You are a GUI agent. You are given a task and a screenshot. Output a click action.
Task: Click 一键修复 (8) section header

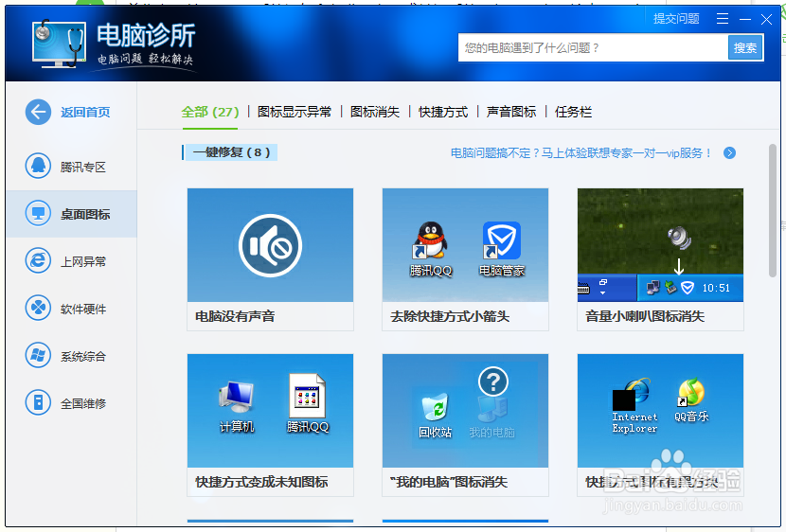click(x=231, y=152)
